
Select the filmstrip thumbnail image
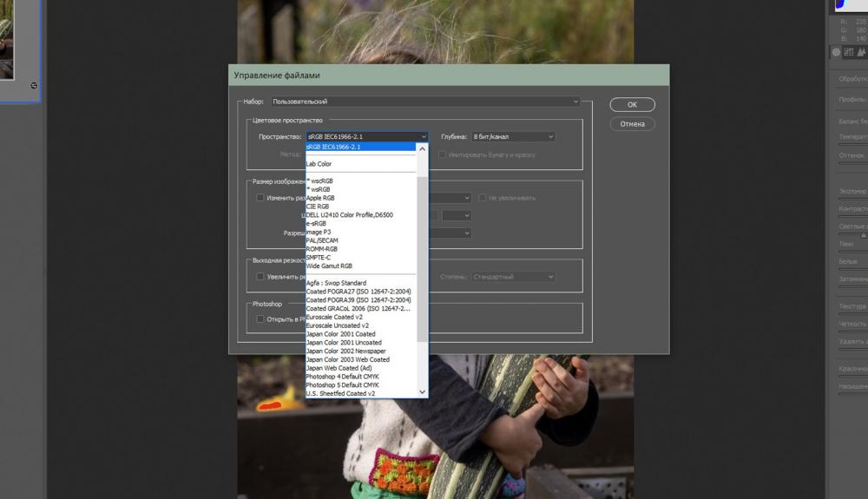(7, 39)
